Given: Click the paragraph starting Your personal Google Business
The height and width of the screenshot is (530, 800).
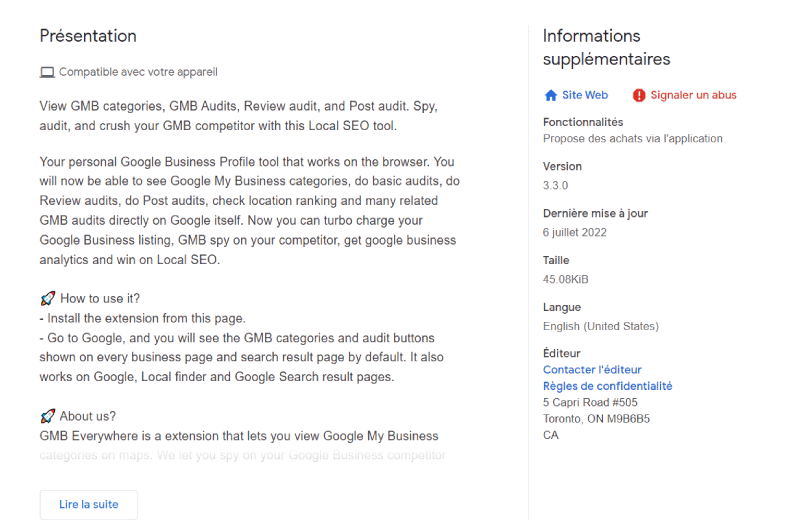Looking at the screenshot, I should [249, 211].
